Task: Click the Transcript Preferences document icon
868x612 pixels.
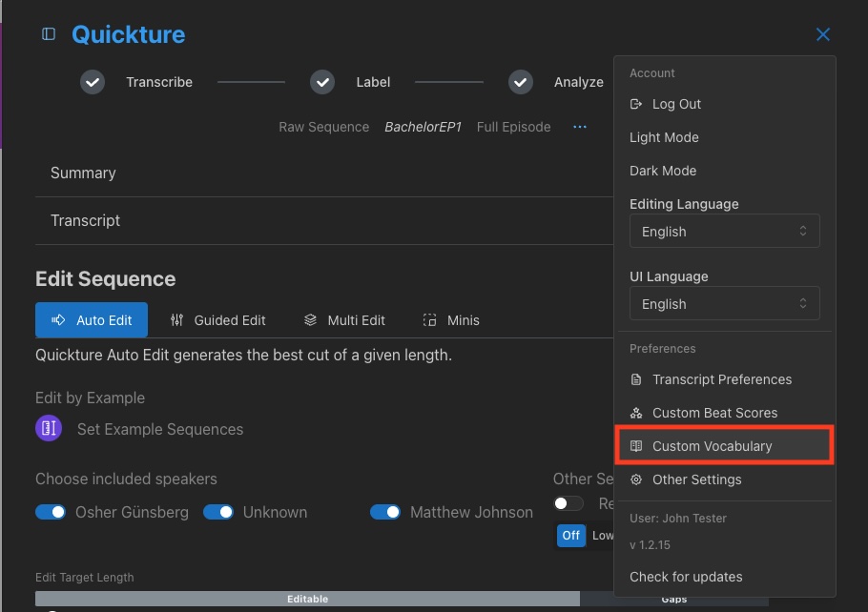Action: click(x=636, y=379)
